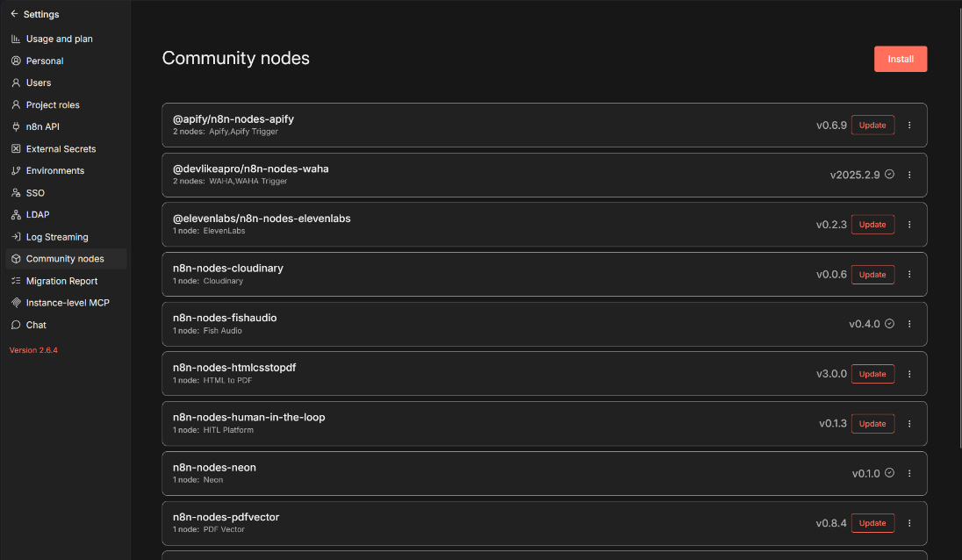Open External Secrets settings
The width and height of the screenshot is (962, 560).
[x=66, y=149]
